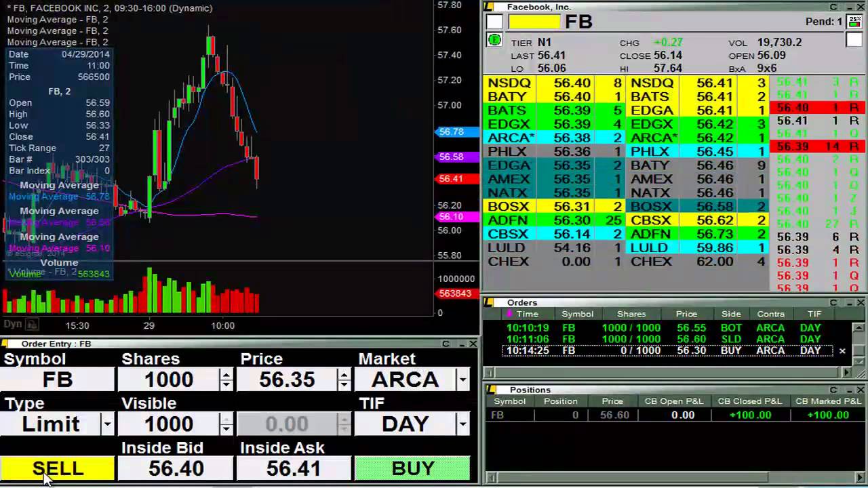Click the NSDQ ask row at 56.41

pos(698,83)
